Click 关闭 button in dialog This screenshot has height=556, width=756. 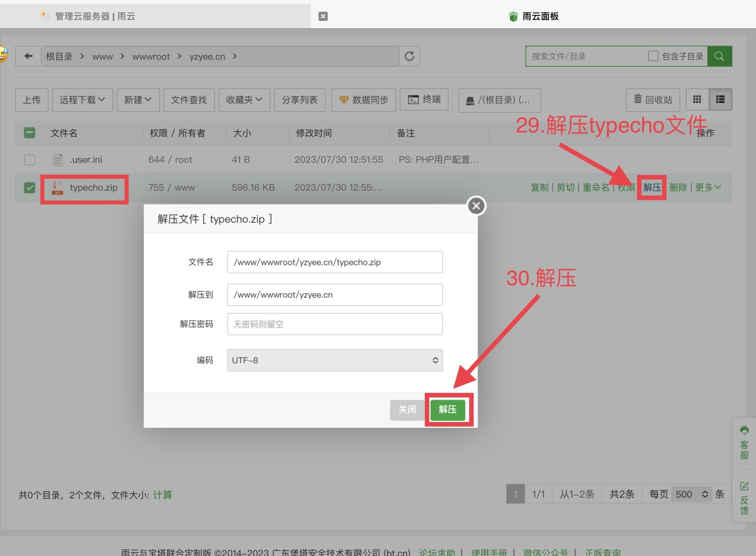407,410
